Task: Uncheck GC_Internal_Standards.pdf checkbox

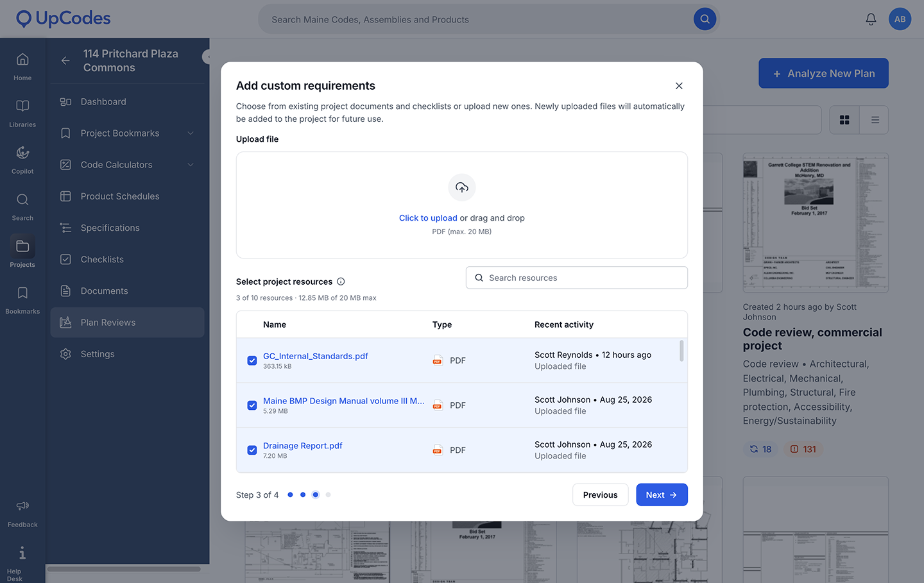Action: 252,360
